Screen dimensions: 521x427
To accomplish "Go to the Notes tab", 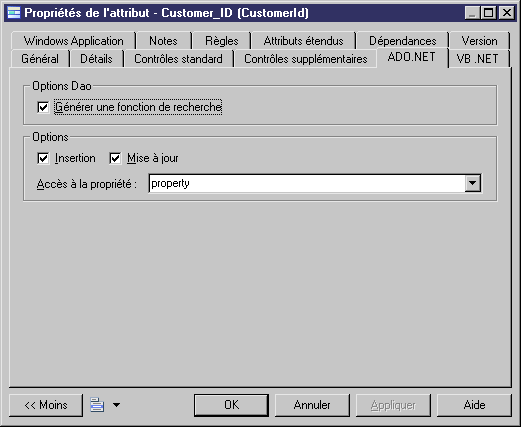I will pos(163,41).
